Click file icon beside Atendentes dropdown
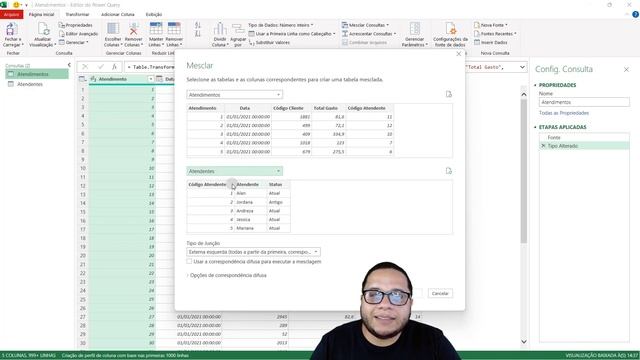This screenshot has height=360, width=640. (x=449, y=171)
